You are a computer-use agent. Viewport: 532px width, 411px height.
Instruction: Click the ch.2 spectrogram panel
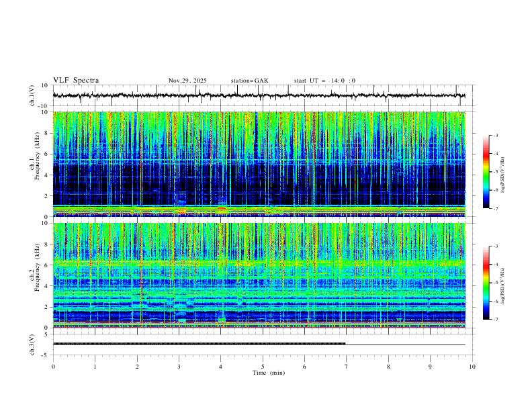click(x=259, y=275)
